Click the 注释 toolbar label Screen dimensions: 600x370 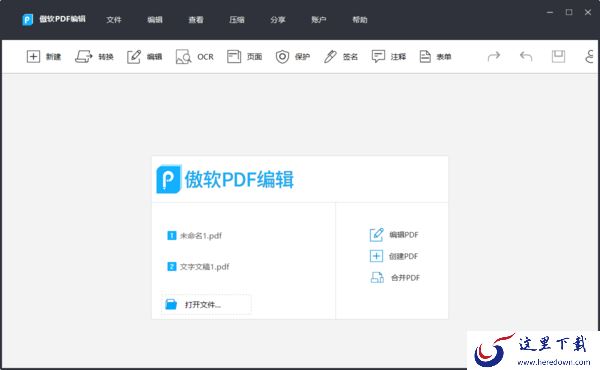click(398, 57)
